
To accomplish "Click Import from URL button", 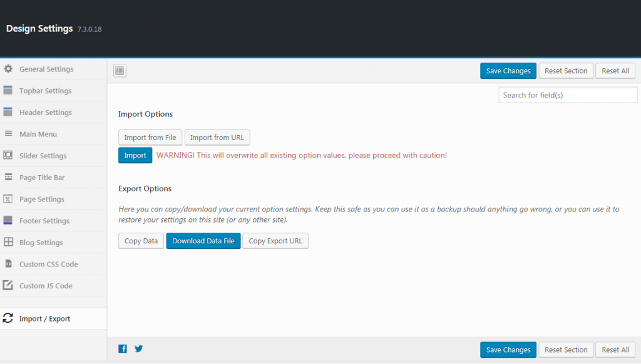I will (217, 137).
